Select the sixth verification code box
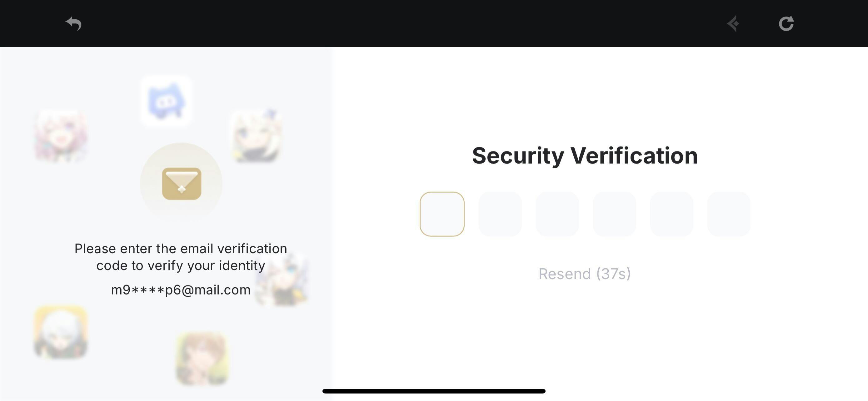Image resolution: width=868 pixels, height=401 pixels. pos(729,214)
